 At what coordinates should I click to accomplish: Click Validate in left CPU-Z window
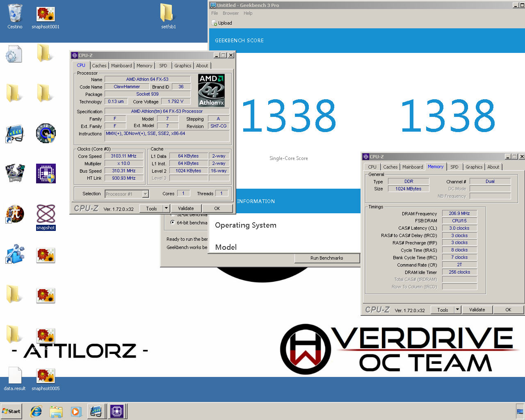(186, 208)
